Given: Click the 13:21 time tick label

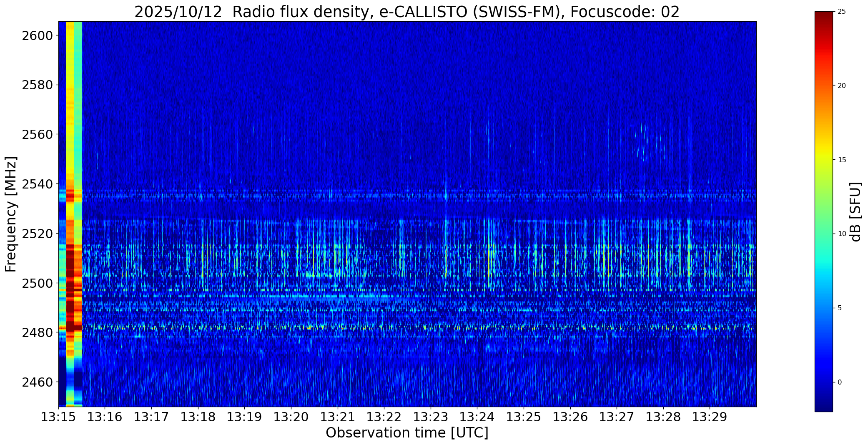Looking at the screenshot, I should (338, 417).
